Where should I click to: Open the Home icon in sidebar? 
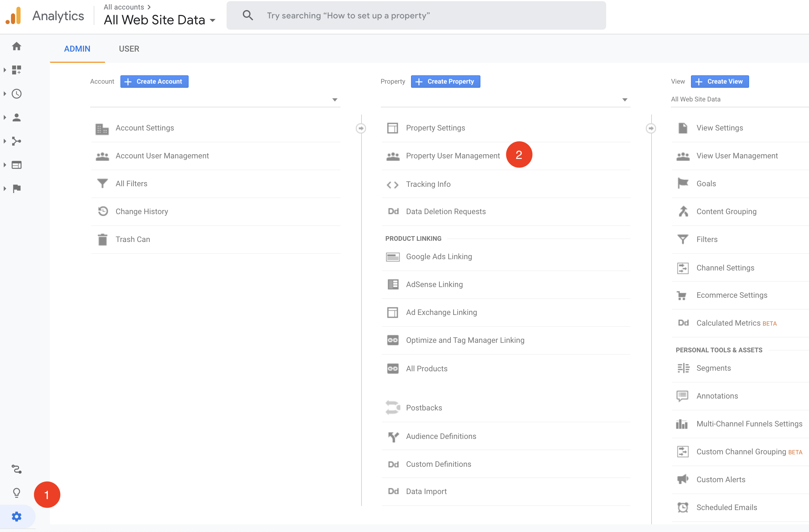(16, 46)
